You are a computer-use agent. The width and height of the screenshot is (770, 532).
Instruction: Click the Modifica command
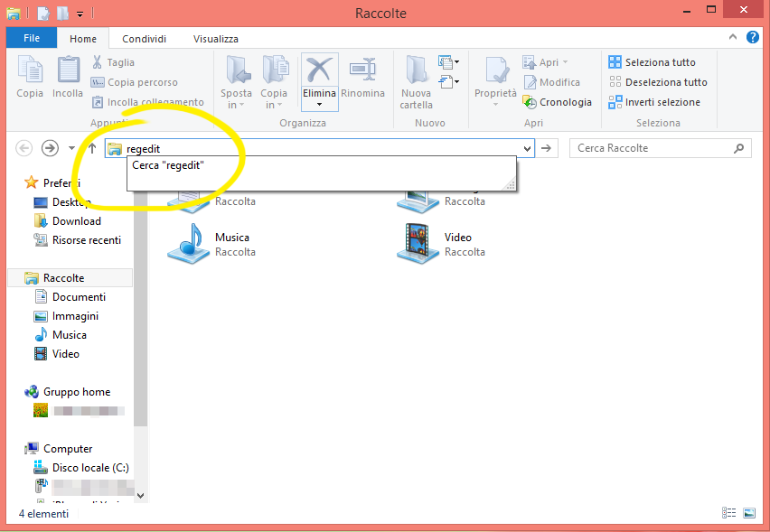(552, 82)
